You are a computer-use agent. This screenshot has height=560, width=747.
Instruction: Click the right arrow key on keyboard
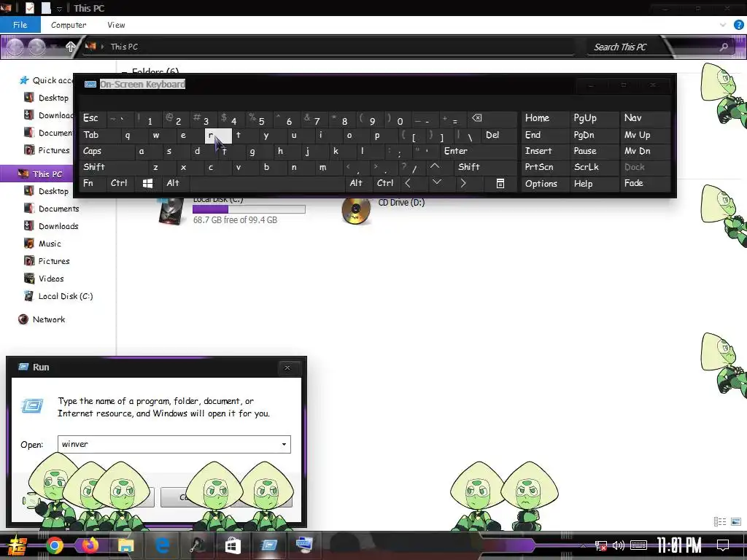462,183
